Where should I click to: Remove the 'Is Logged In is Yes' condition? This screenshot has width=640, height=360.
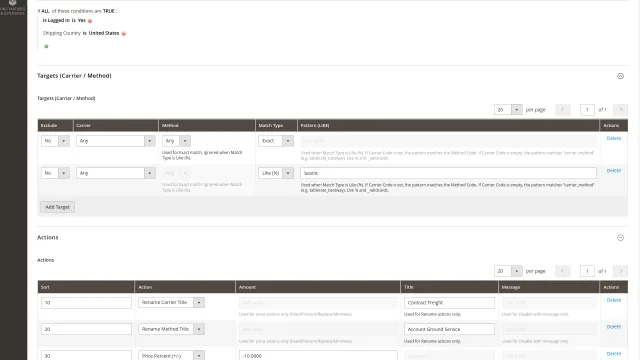(90, 21)
